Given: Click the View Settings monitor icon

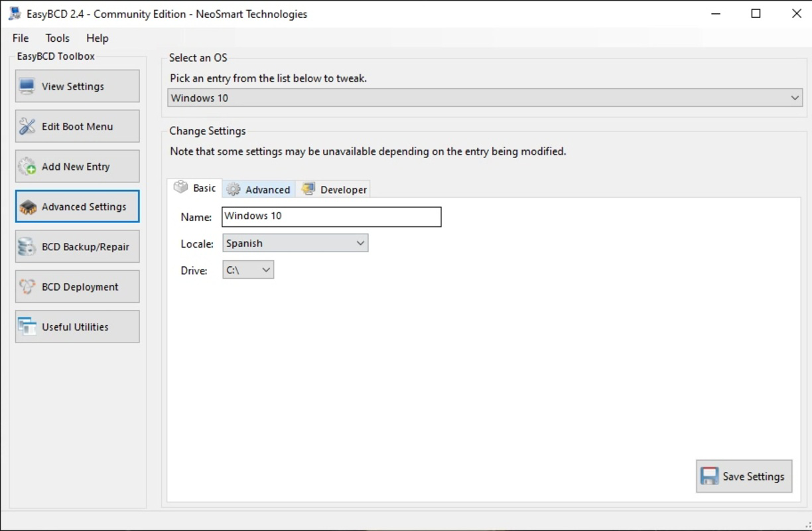Looking at the screenshot, I should pyautogui.click(x=27, y=86).
